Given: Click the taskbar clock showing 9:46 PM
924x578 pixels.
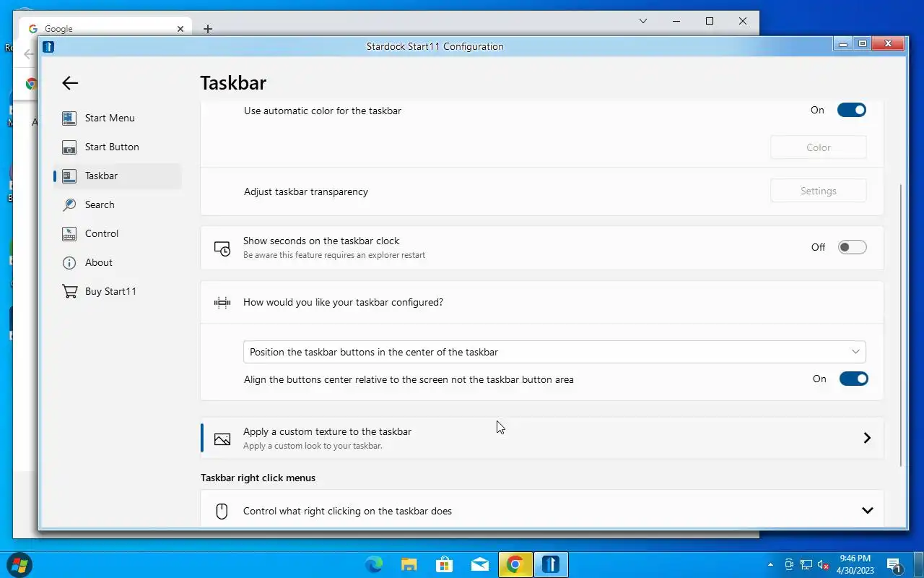Looking at the screenshot, I should [855, 564].
